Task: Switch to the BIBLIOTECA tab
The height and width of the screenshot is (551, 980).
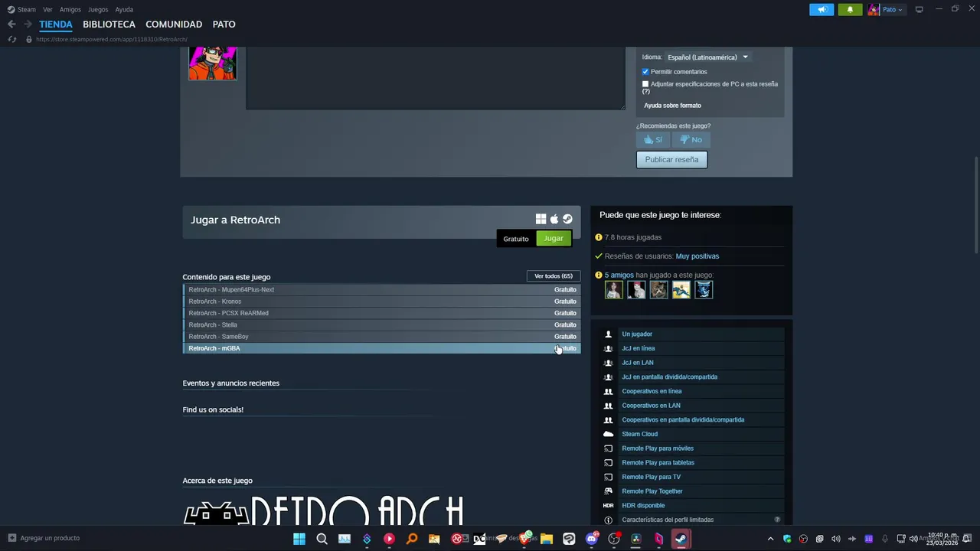Action: click(x=109, y=24)
